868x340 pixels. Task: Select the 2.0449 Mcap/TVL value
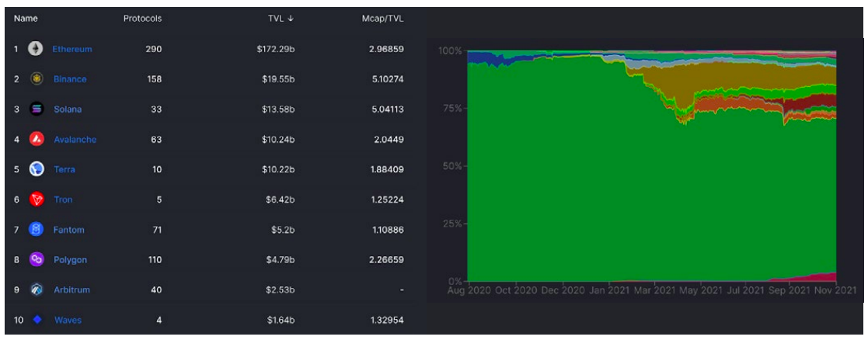[x=389, y=139]
